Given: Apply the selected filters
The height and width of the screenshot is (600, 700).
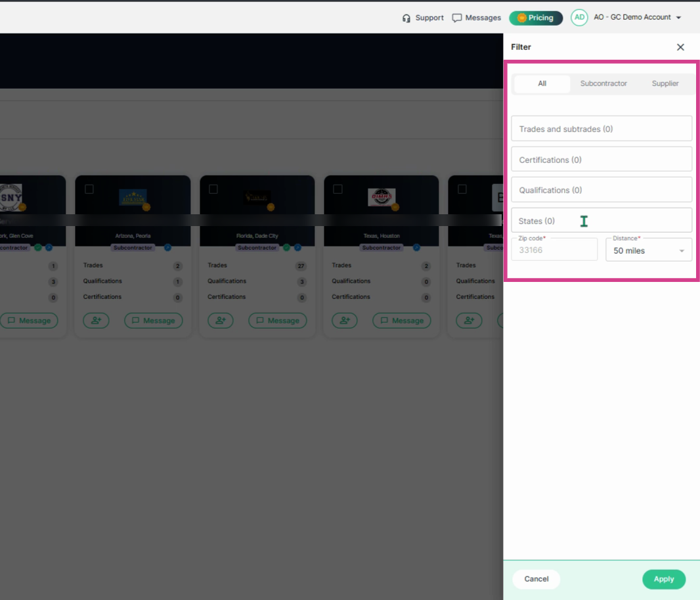Looking at the screenshot, I should tap(664, 579).
